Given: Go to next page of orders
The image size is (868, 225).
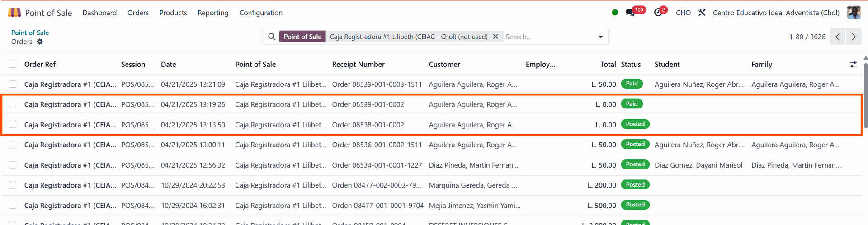Looking at the screenshot, I should pos(854,37).
